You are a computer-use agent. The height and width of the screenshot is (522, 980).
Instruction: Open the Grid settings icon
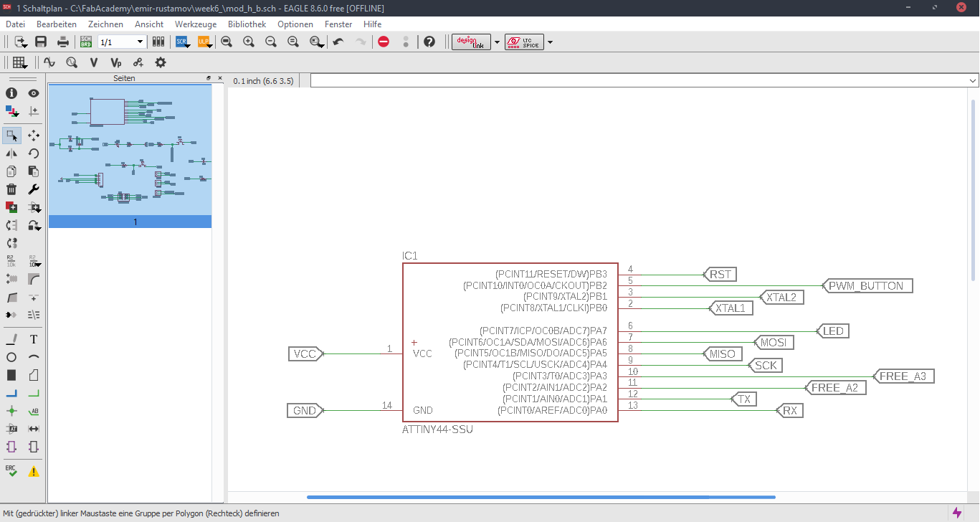pos(20,62)
